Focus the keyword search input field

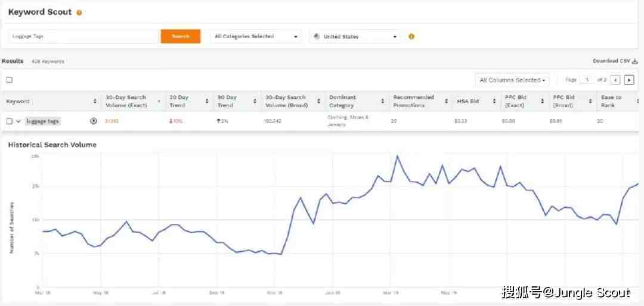(83, 36)
